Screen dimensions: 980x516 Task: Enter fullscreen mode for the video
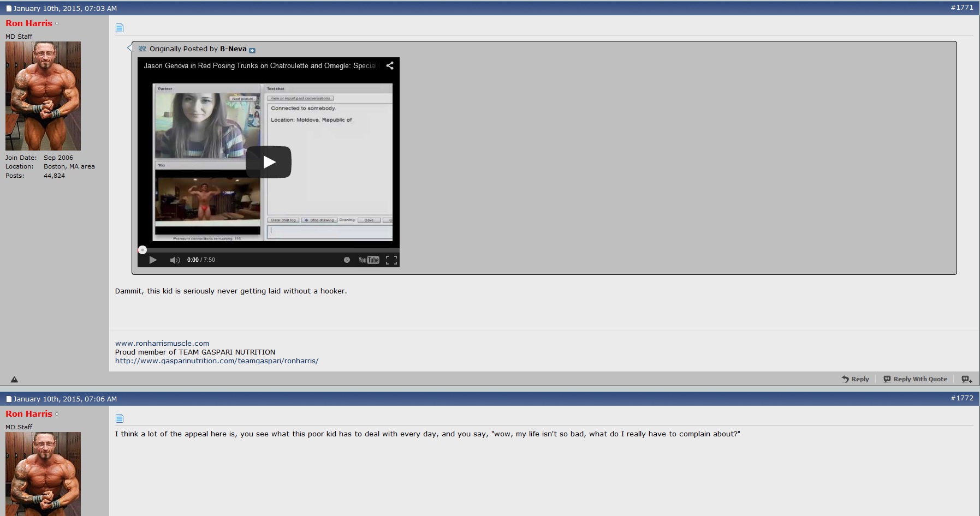(391, 260)
